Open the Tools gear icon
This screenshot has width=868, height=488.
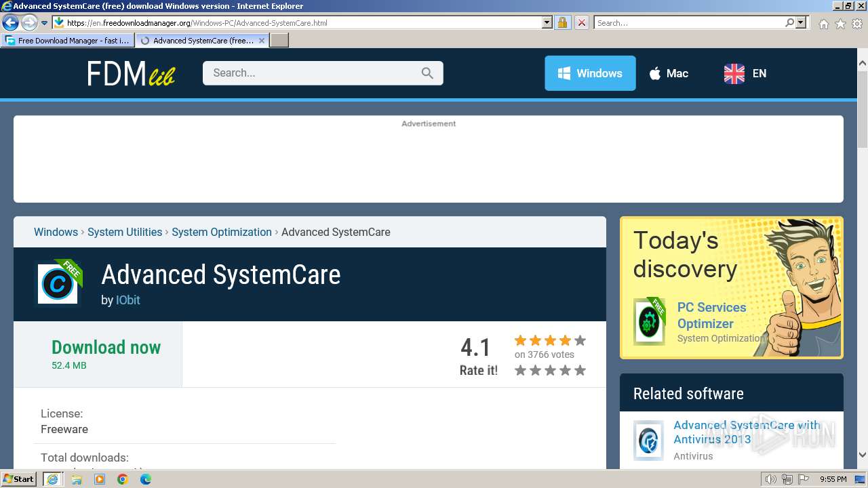pyautogui.click(x=857, y=24)
